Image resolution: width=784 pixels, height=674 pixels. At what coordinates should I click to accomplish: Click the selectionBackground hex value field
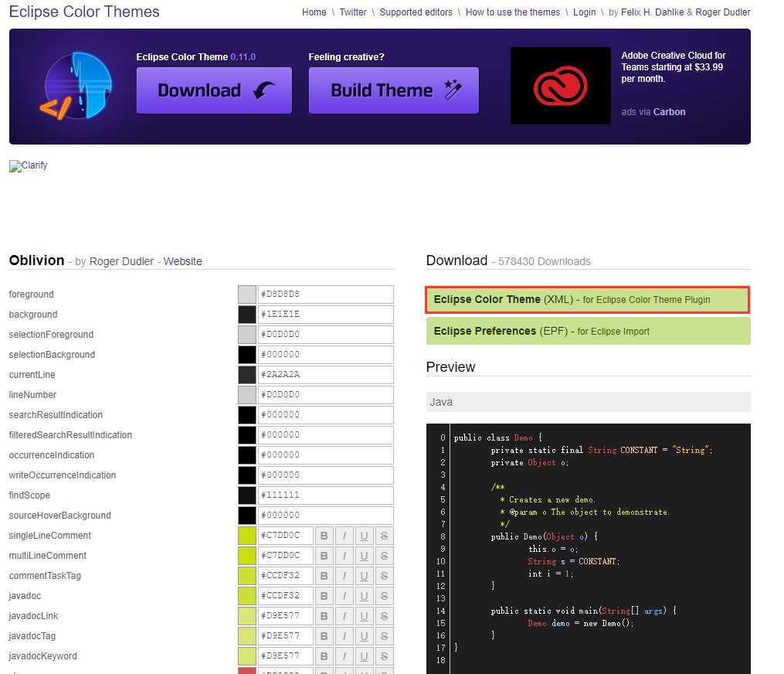[x=326, y=354]
